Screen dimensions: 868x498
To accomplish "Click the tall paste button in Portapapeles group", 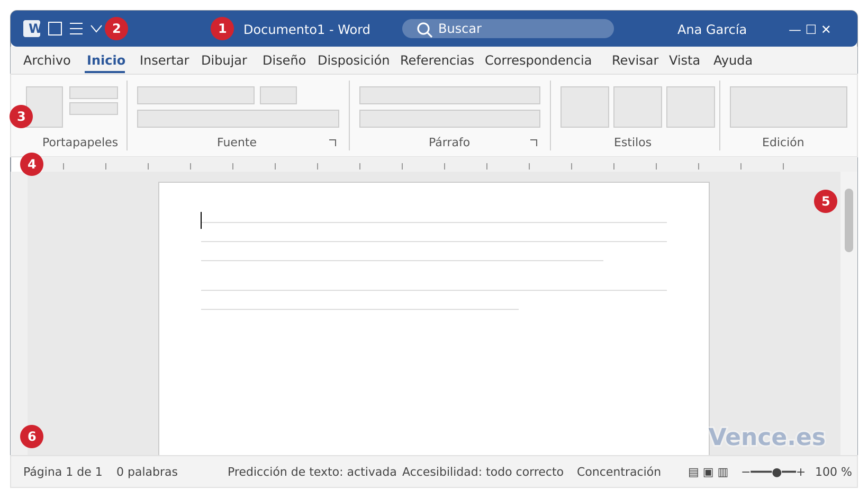I will point(44,107).
